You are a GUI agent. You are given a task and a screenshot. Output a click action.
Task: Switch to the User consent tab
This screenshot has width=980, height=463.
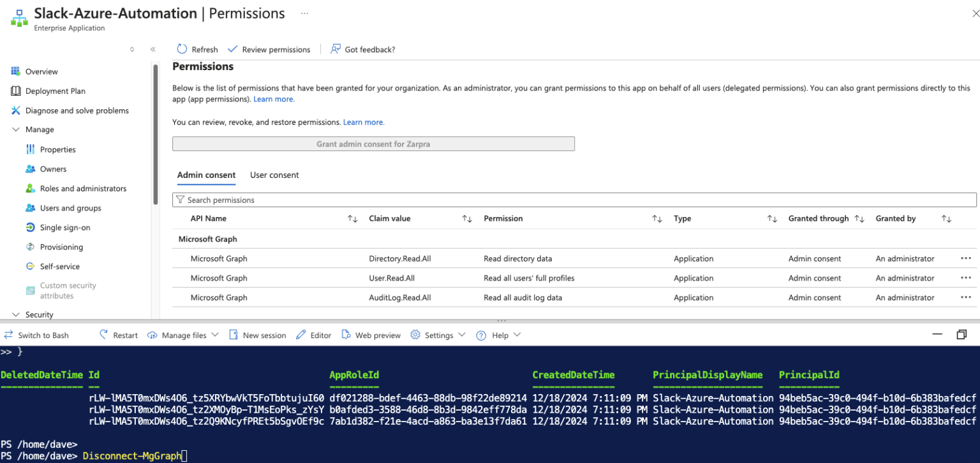tap(274, 175)
